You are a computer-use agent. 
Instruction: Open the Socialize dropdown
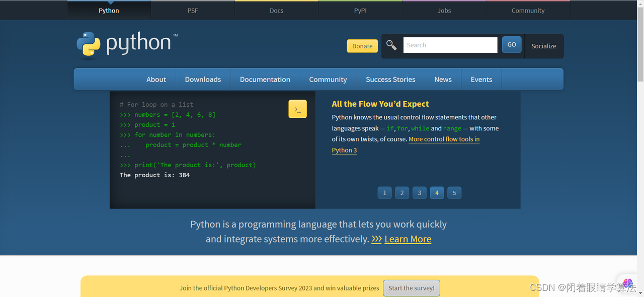[544, 46]
